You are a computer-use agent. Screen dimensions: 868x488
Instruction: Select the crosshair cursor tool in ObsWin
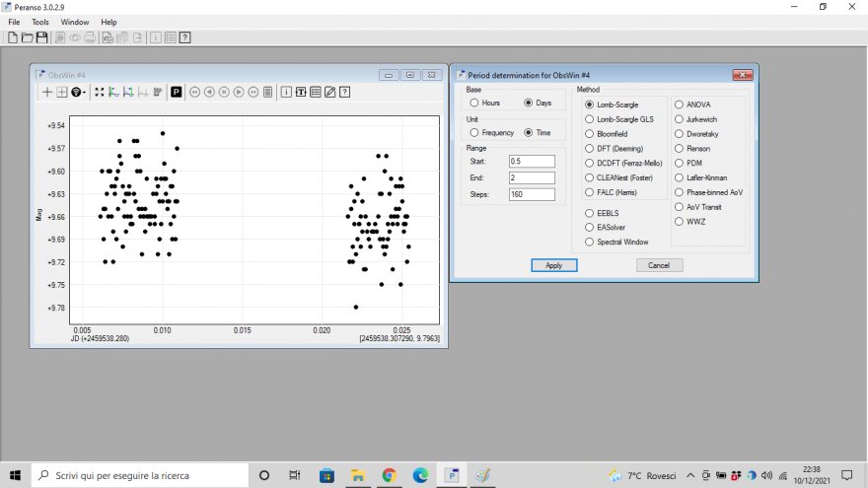pyautogui.click(x=47, y=92)
